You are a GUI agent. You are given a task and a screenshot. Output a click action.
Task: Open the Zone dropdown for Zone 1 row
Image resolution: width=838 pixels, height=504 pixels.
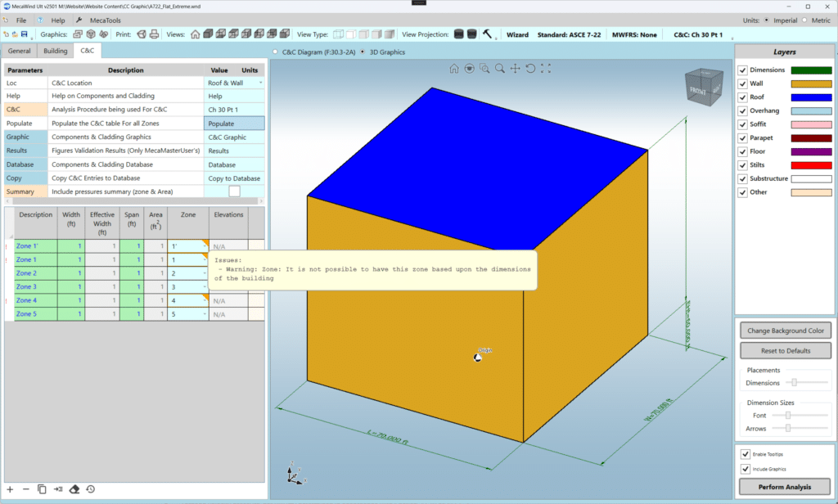click(205, 259)
